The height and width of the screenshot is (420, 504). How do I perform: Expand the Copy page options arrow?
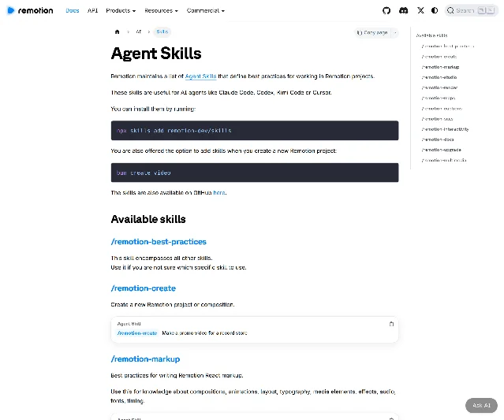pos(395,33)
